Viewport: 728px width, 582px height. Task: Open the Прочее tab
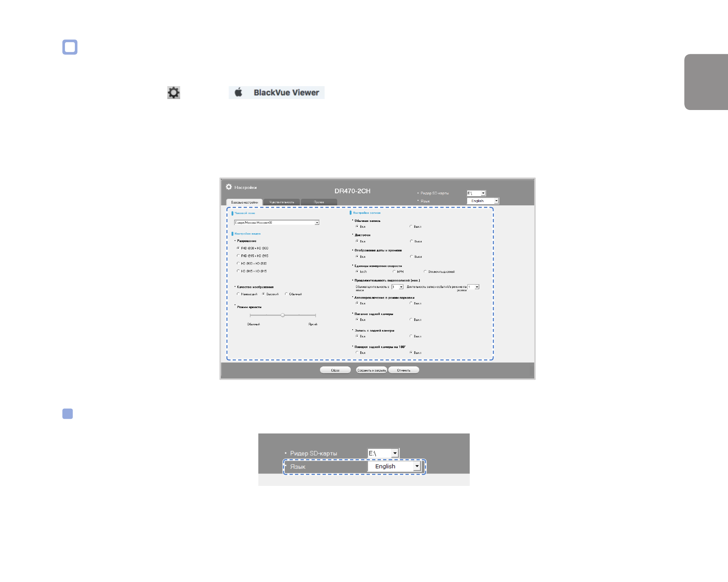tap(319, 202)
